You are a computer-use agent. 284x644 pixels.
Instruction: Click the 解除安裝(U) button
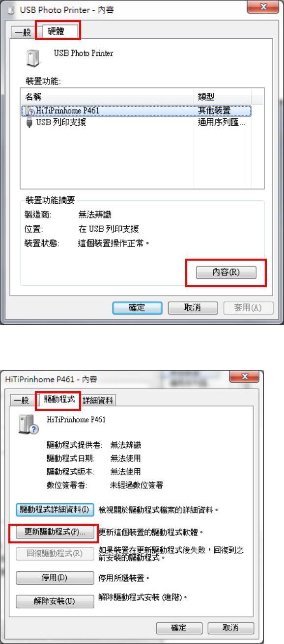tap(55, 601)
